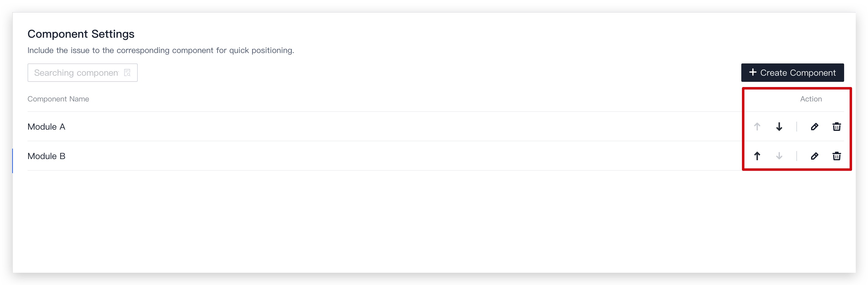This screenshot has width=868, height=285.
Task: Edit Module A with the pencil icon
Action: click(814, 127)
